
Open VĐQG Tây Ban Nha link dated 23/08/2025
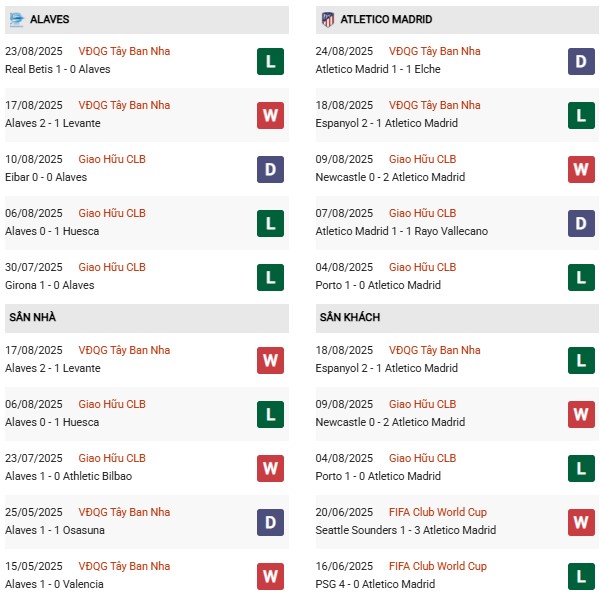(x=124, y=51)
